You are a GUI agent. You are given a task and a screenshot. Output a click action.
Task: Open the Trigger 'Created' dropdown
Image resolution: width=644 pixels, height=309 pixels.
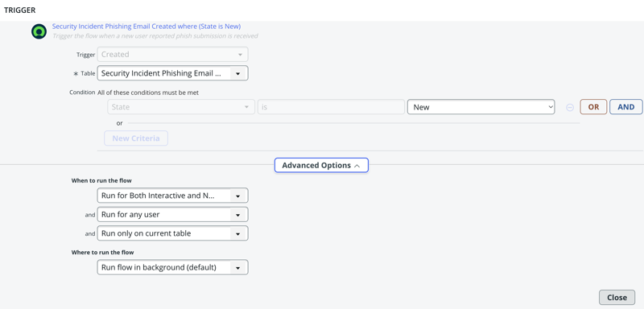coord(172,55)
